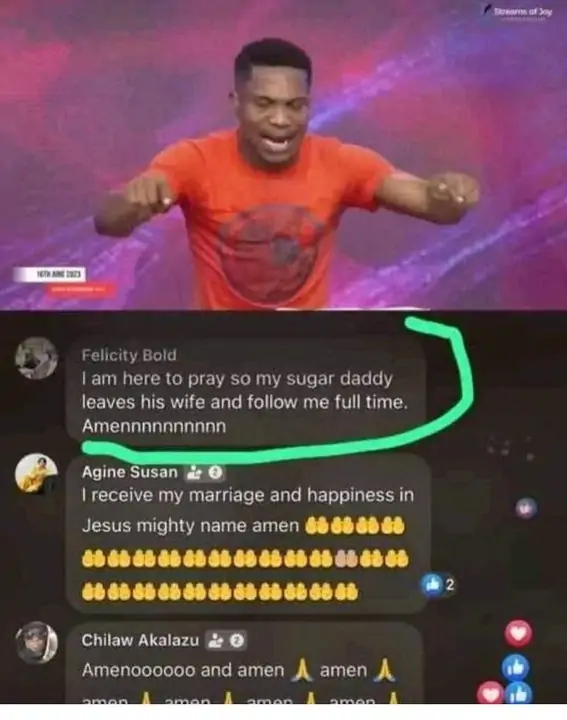
Task: Open the Chilaw Akalazu name link
Action: (x=140, y=640)
